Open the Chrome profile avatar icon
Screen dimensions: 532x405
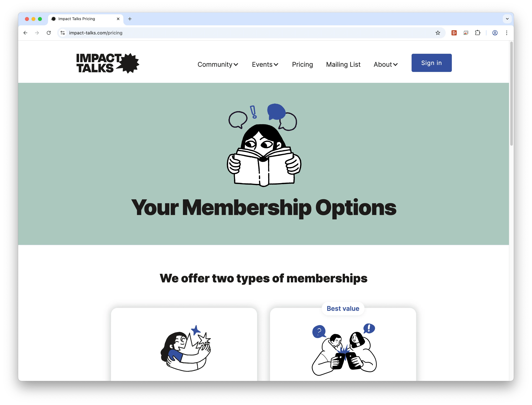(495, 33)
